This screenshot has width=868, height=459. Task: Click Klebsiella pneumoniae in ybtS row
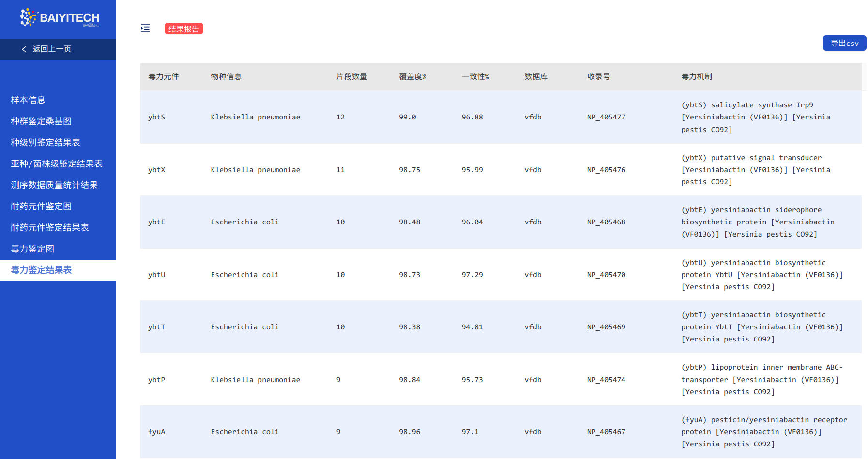pyautogui.click(x=256, y=117)
